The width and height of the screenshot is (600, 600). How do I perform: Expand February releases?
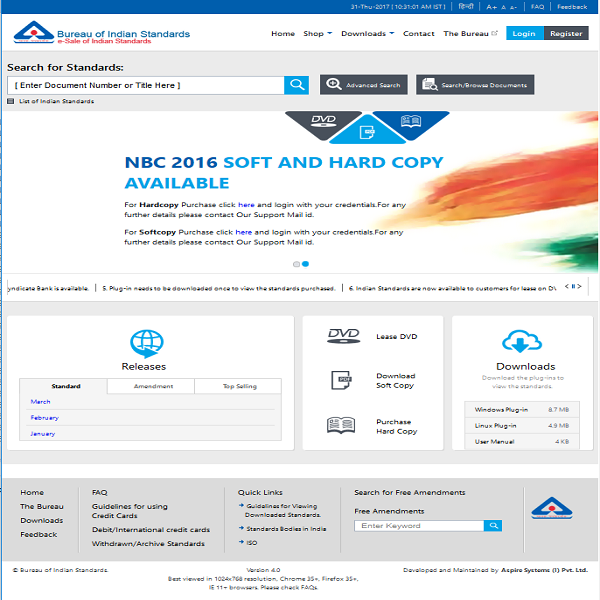(x=44, y=417)
